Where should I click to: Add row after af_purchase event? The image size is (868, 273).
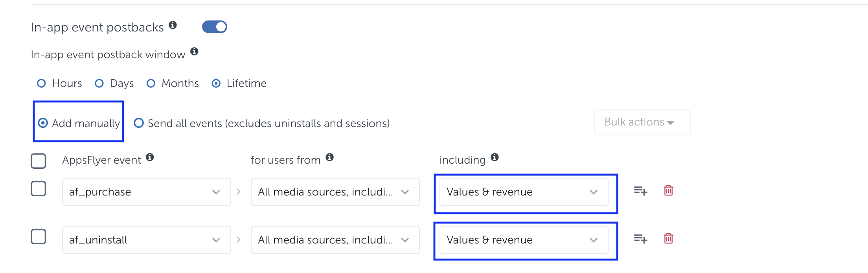pyautogui.click(x=640, y=191)
